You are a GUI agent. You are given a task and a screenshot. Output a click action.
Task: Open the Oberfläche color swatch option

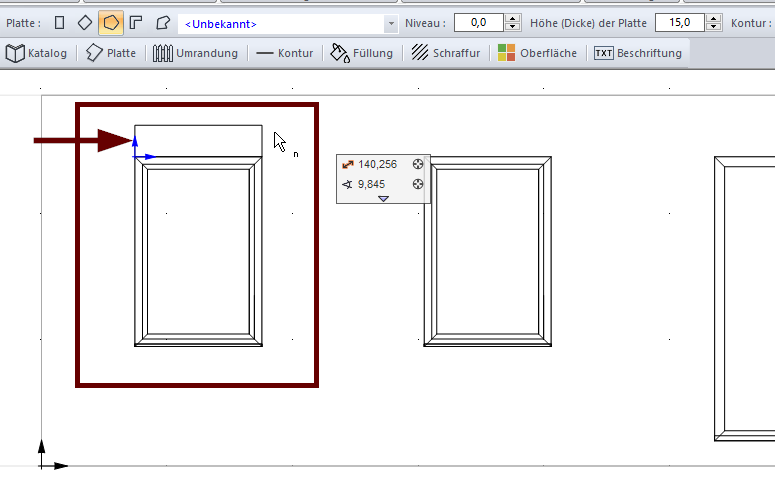click(x=537, y=53)
